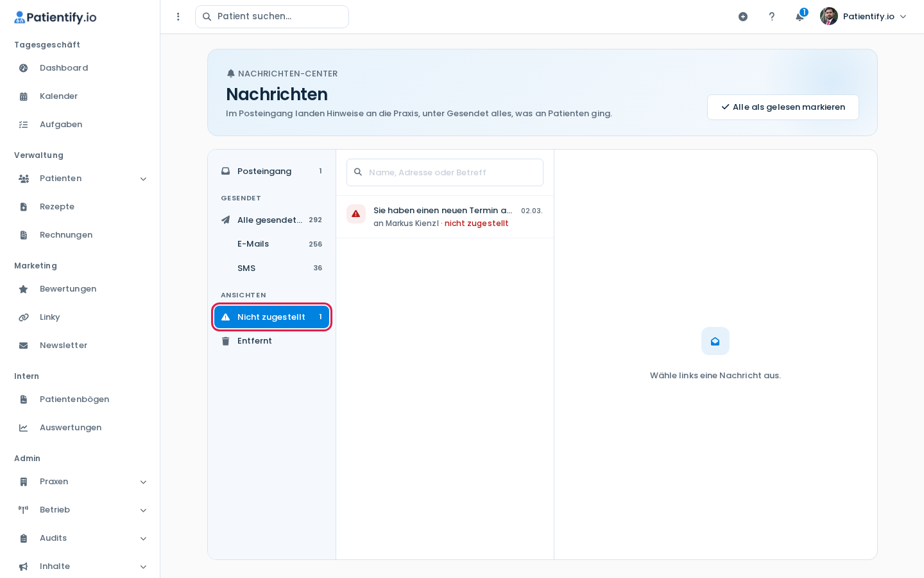924x578 pixels.
Task: Click the "nicht zugestellt" status text
Action: tap(477, 223)
